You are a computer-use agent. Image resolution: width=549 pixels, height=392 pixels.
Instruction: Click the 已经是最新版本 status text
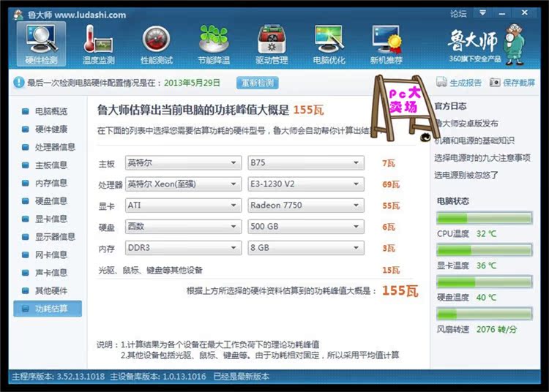click(x=242, y=377)
